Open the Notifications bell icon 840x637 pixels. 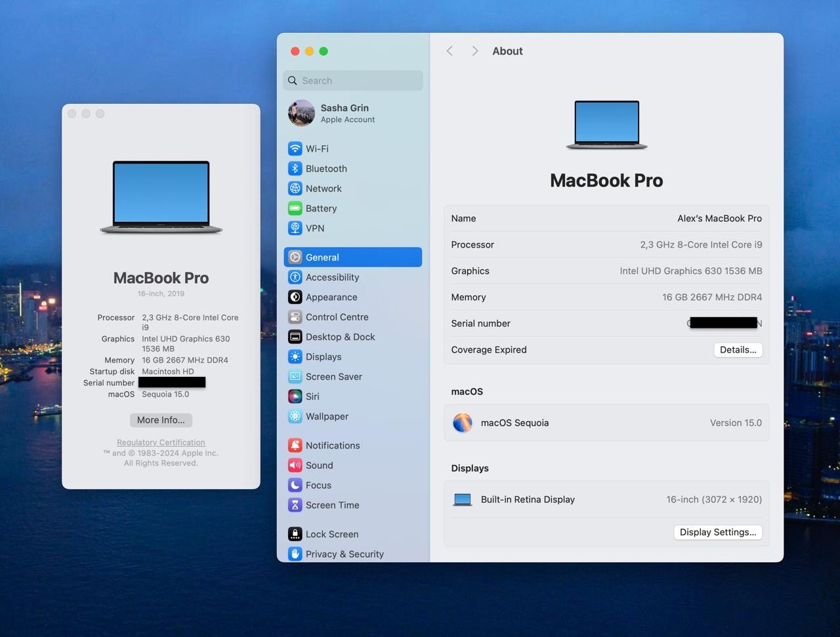tap(295, 445)
